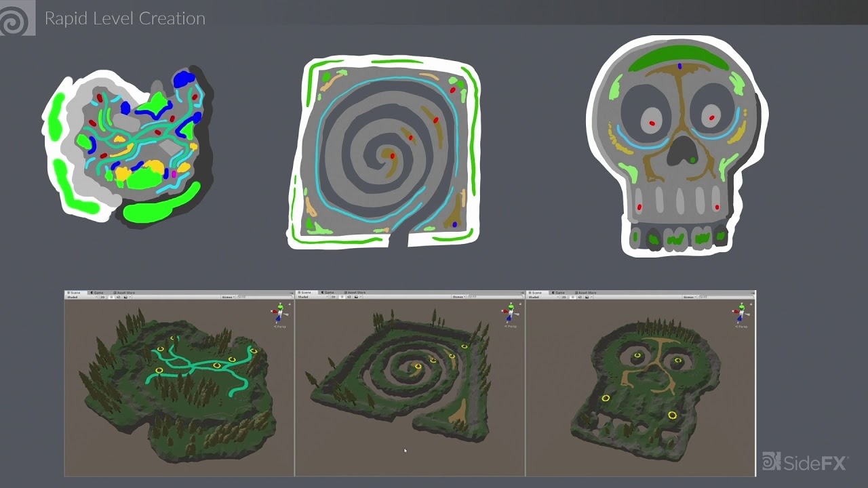This screenshot has width=868, height=488.
Task: Click orientation gizmo in the left scene view
Action: (280, 313)
